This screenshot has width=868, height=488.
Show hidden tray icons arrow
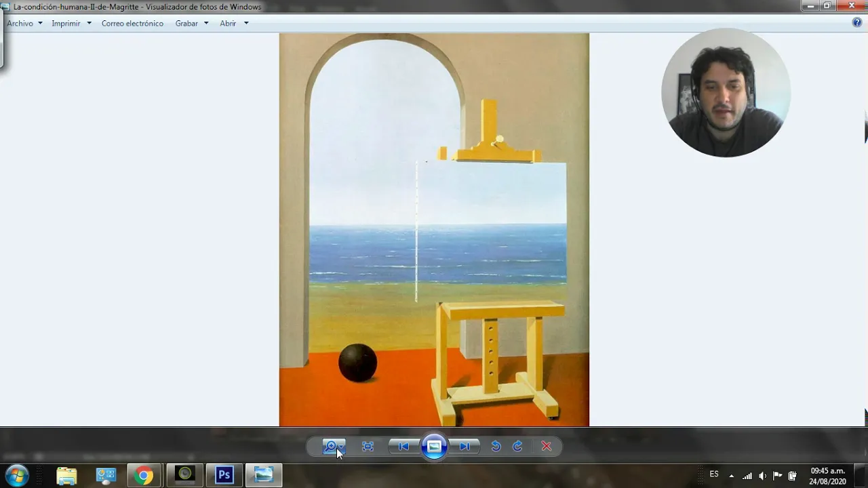pyautogui.click(x=731, y=476)
